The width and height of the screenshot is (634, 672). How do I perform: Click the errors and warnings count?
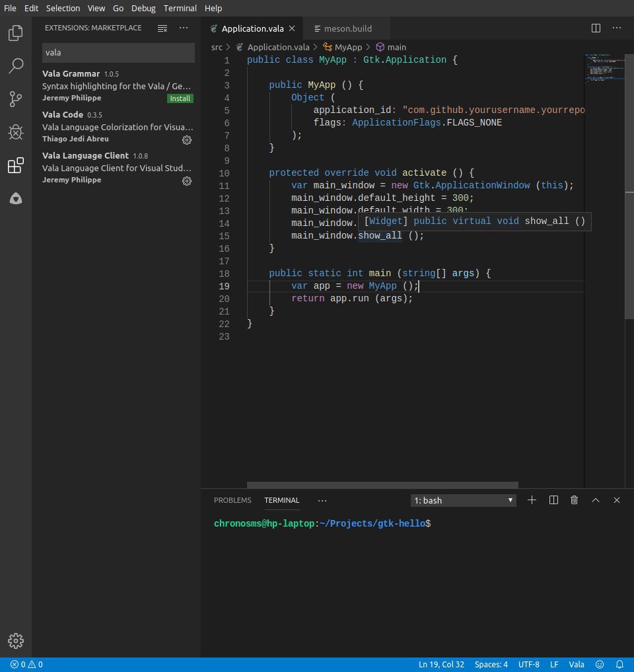pos(26,664)
